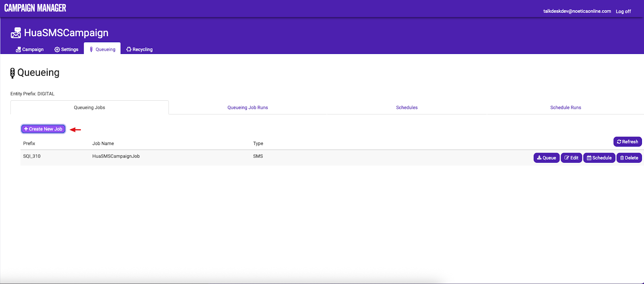Click the HuaSMSCampaign title text
The height and width of the screenshot is (284, 644).
click(66, 33)
